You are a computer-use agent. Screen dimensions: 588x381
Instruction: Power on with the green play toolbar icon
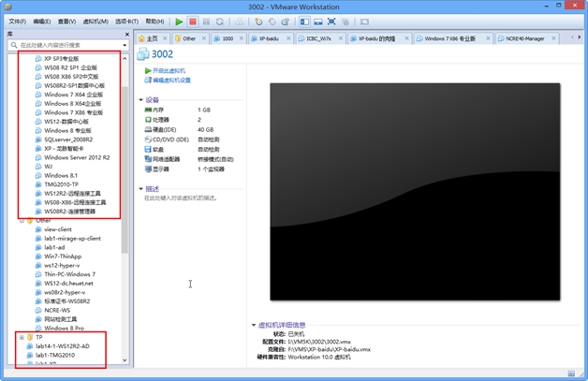point(179,22)
